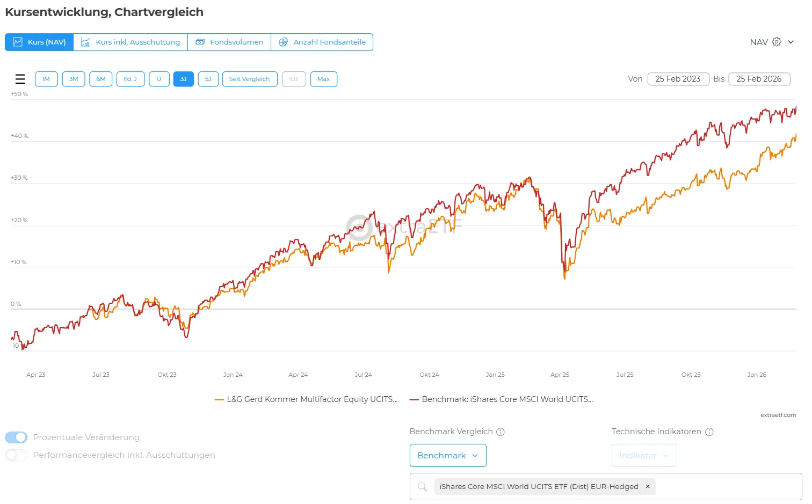The height and width of the screenshot is (504, 812).
Task: Toggle Performancevergleich inkl. Ausschüttungen switch
Action: pyautogui.click(x=16, y=455)
